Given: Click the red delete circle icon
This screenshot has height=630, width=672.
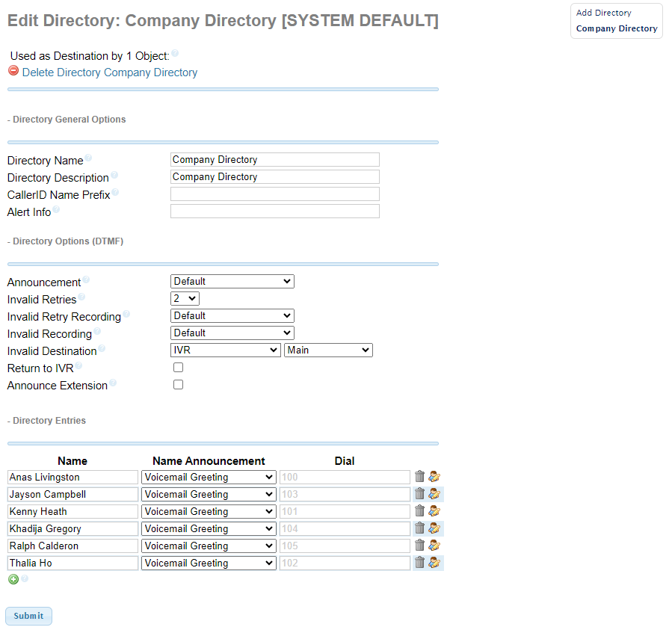Looking at the screenshot, I should coord(13,70).
